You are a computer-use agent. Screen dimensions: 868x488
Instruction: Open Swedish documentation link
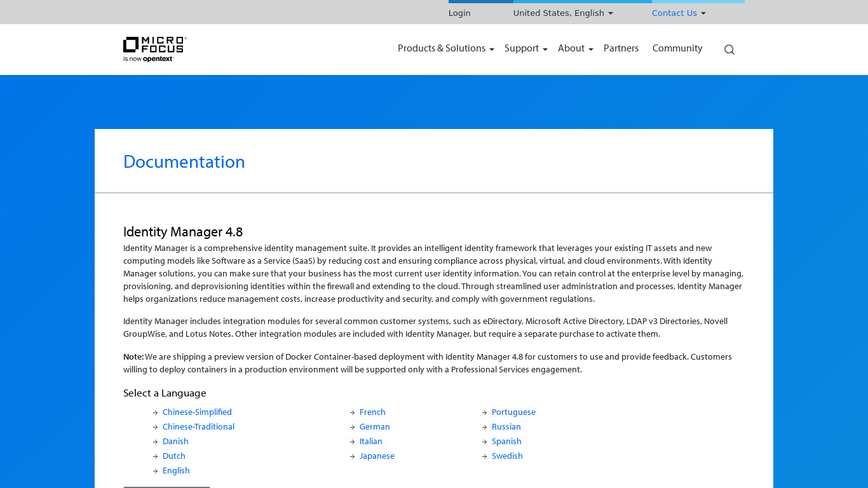(x=507, y=456)
